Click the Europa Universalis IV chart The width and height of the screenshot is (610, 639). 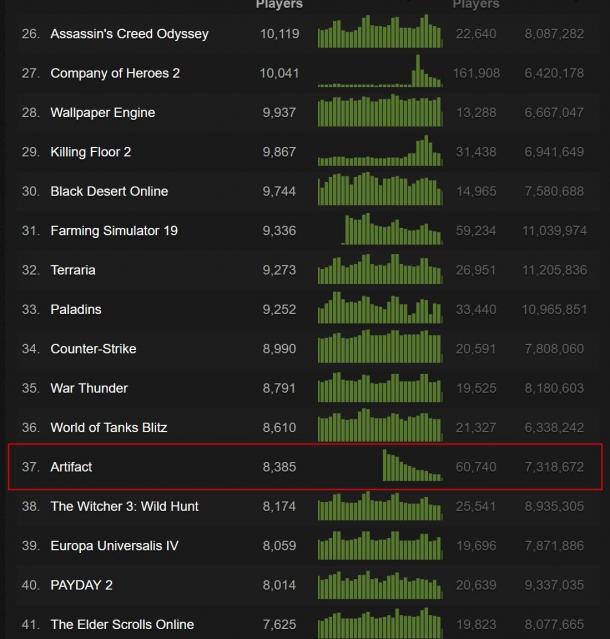380,545
